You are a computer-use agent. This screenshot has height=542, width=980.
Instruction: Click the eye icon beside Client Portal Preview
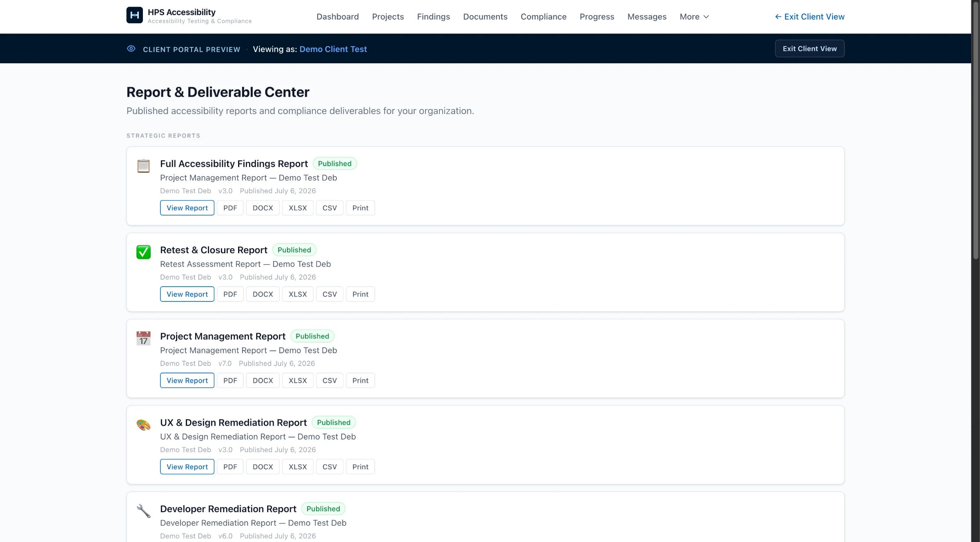click(x=131, y=49)
